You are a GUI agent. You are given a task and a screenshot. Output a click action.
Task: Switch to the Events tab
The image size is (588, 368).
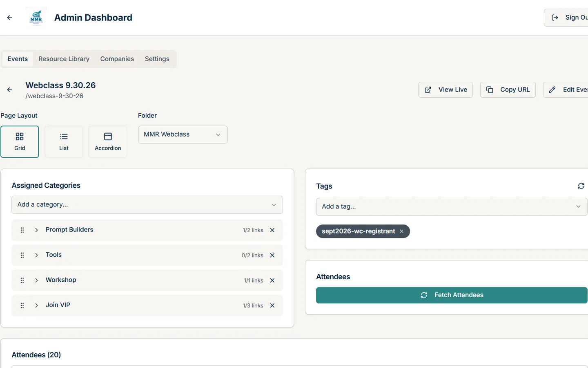point(18,59)
